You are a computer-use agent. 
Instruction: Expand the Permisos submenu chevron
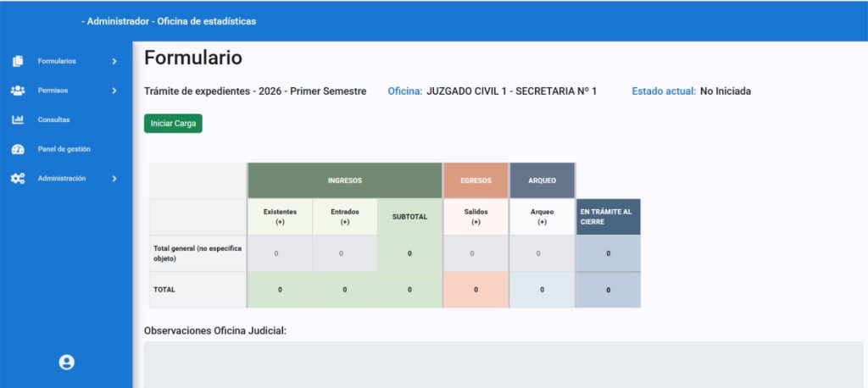[114, 90]
